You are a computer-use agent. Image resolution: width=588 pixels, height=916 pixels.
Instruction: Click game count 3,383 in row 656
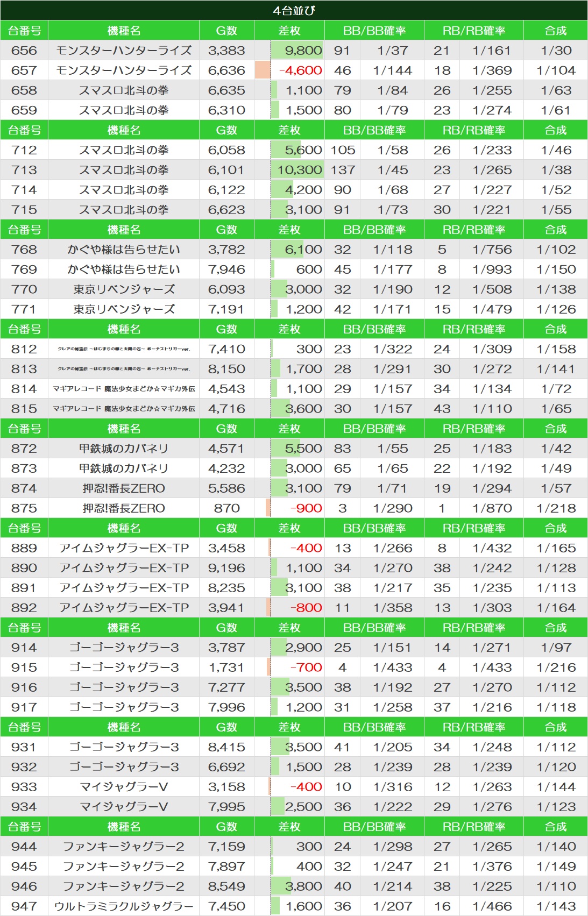pyautogui.click(x=226, y=51)
